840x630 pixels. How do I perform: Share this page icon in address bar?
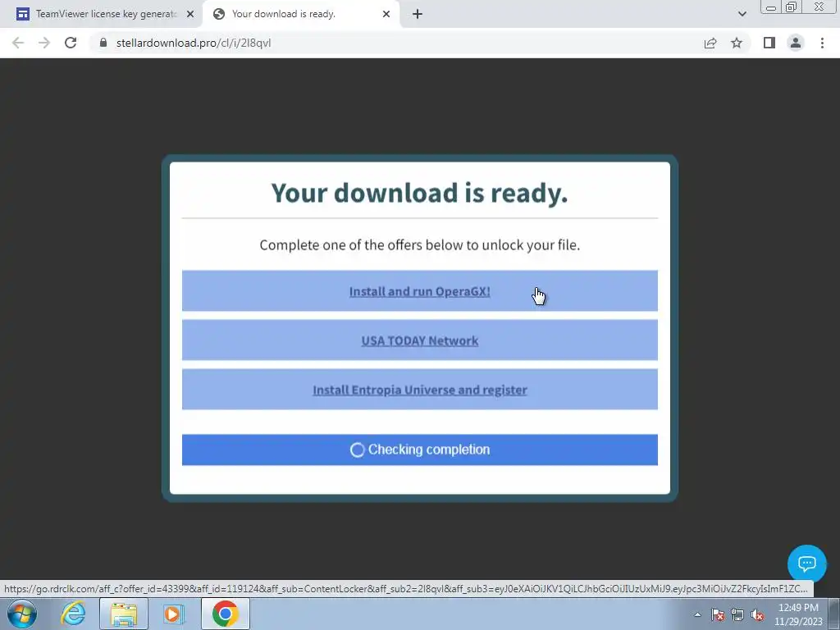[x=710, y=43]
